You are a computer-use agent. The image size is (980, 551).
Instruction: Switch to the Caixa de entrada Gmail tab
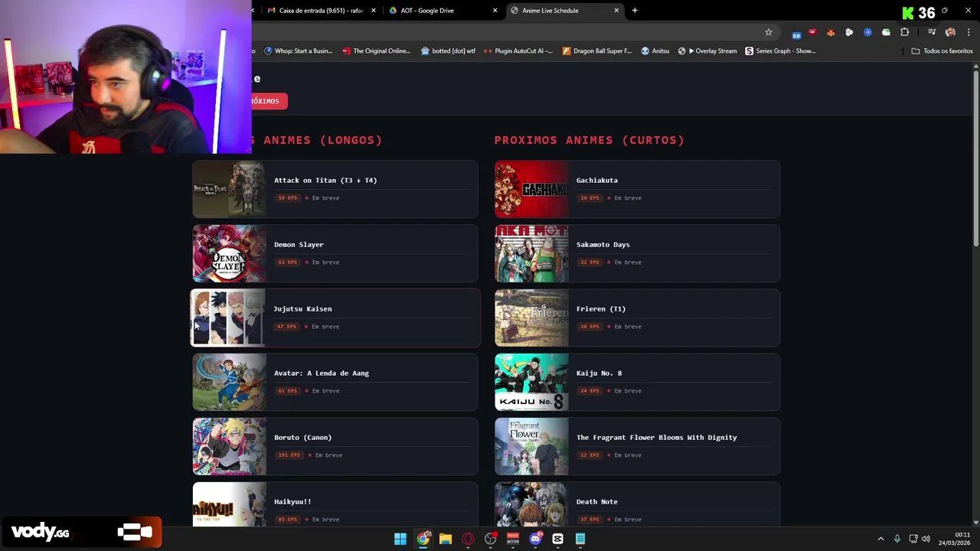pos(321,11)
